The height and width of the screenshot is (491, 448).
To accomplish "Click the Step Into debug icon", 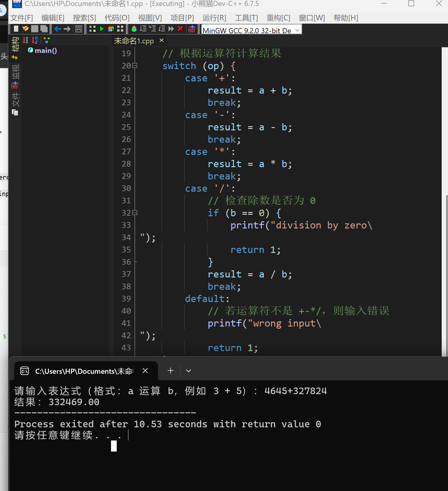I will click(153, 29).
